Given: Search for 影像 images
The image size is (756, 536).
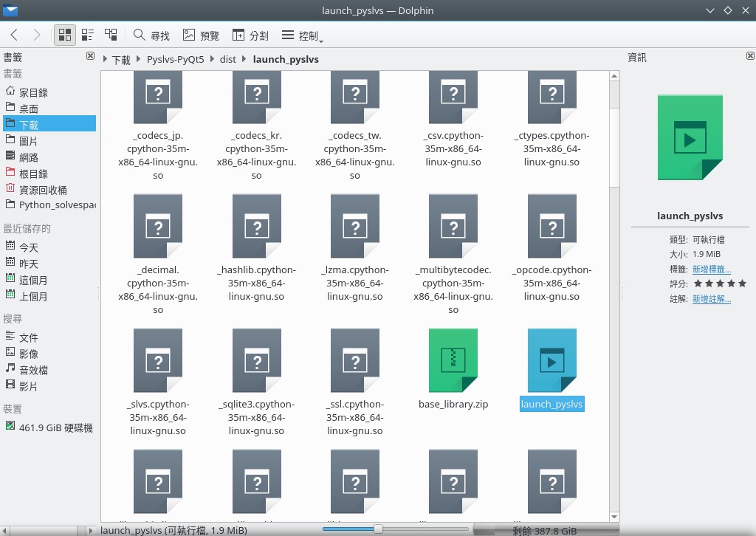Looking at the screenshot, I should [x=49, y=354].
